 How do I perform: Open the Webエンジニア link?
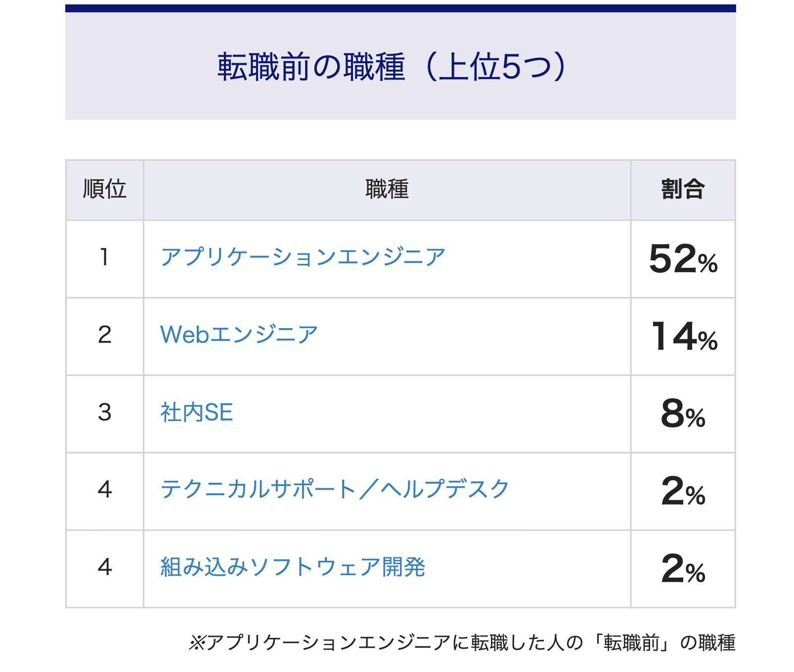click(239, 335)
